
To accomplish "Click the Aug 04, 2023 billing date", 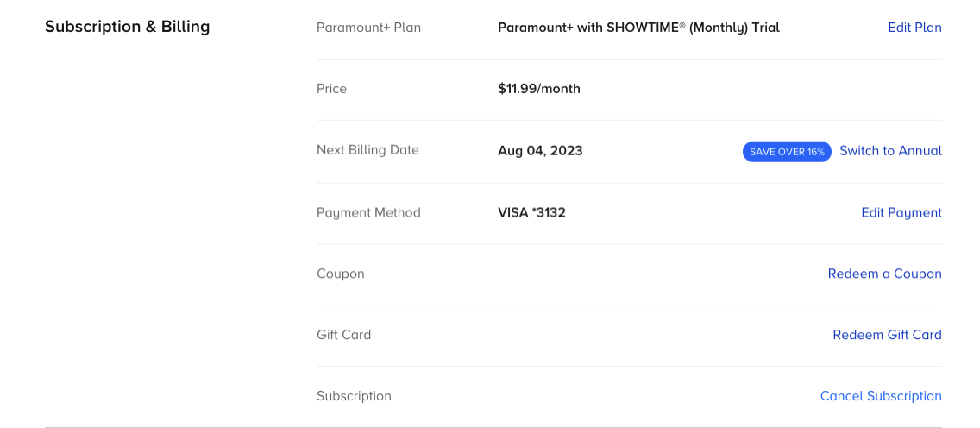I will pyautogui.click(x=540, y=151).
